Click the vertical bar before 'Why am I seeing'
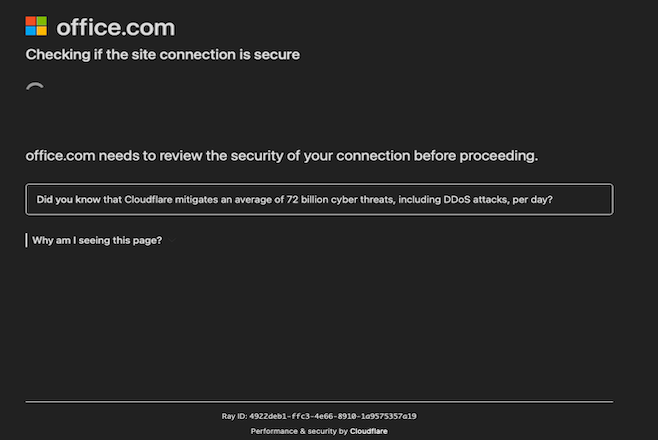 coord(26,240)
